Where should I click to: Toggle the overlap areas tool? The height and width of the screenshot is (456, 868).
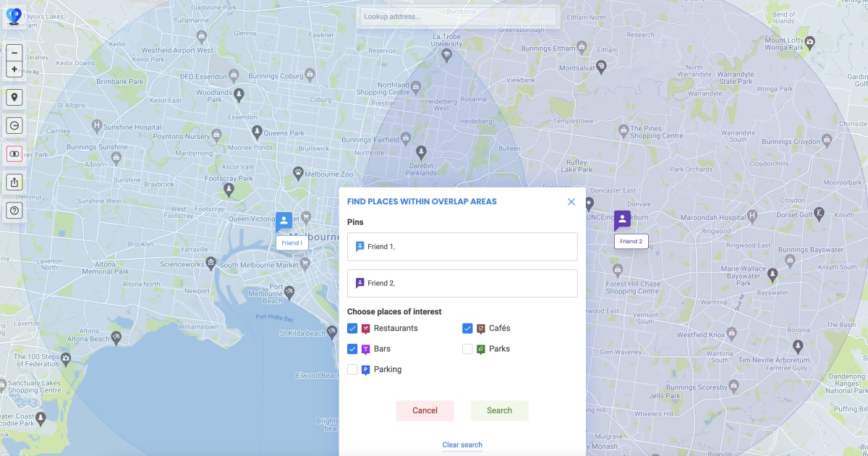click(x=14, y=153)
